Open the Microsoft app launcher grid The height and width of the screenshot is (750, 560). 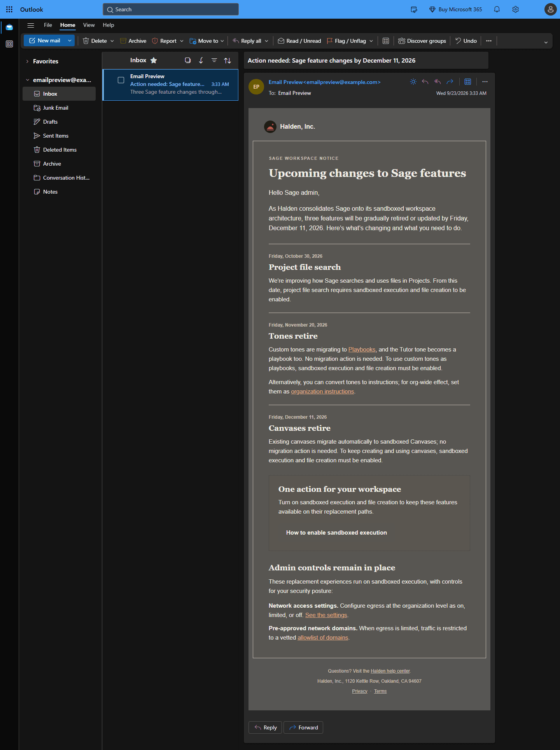(x=9, y=9)
